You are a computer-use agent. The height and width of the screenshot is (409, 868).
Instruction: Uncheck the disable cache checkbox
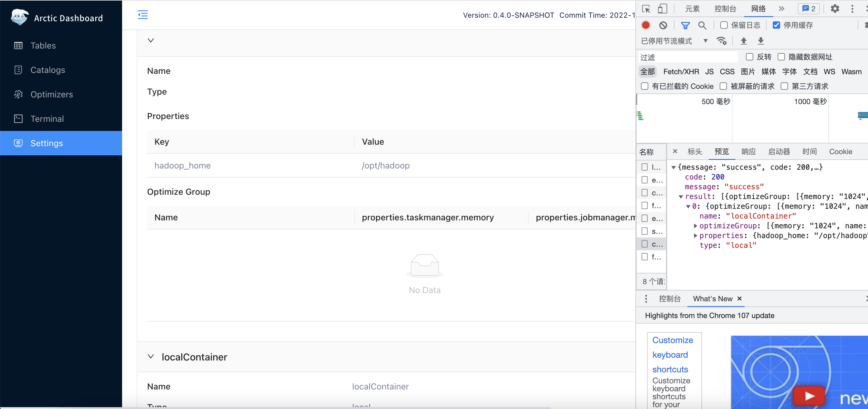(776, 25)
